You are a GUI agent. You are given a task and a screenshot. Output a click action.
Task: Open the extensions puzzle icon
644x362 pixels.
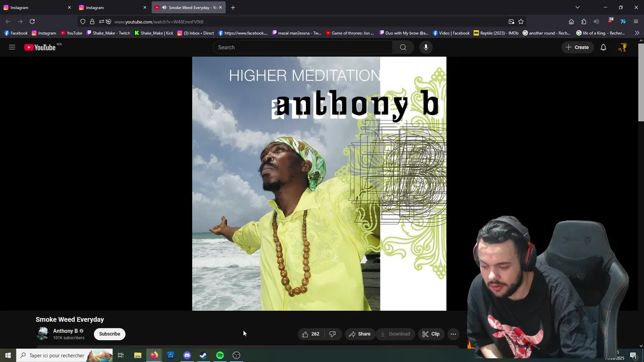pos(584,22)
